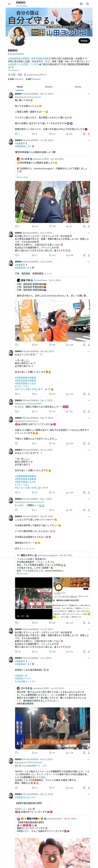Switch to the Replies tab
The image size is (98, 868).
click(49, 87)
